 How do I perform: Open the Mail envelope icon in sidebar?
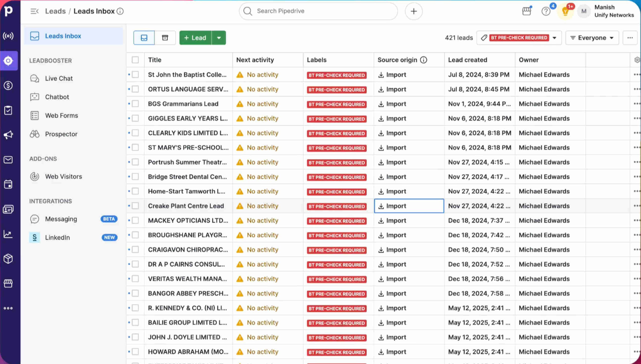[8, 160]
